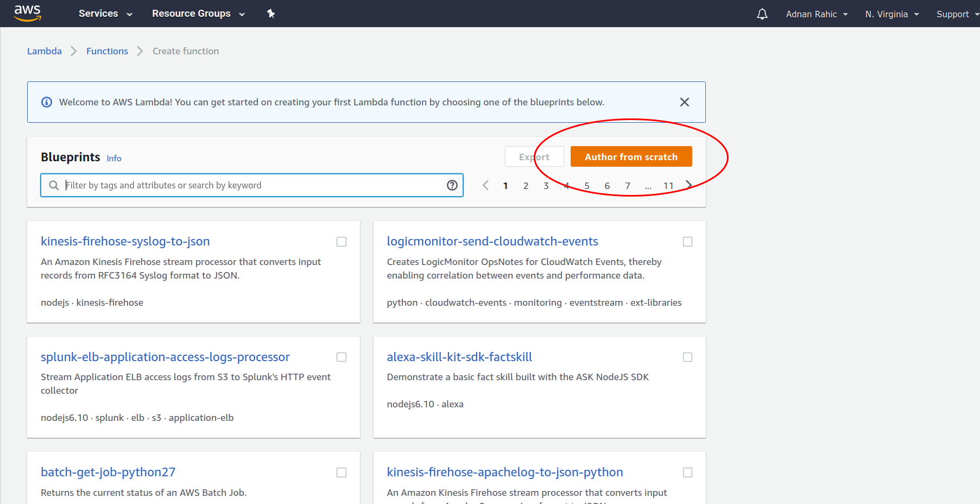Go to blueprints page 5

[587, 186]
